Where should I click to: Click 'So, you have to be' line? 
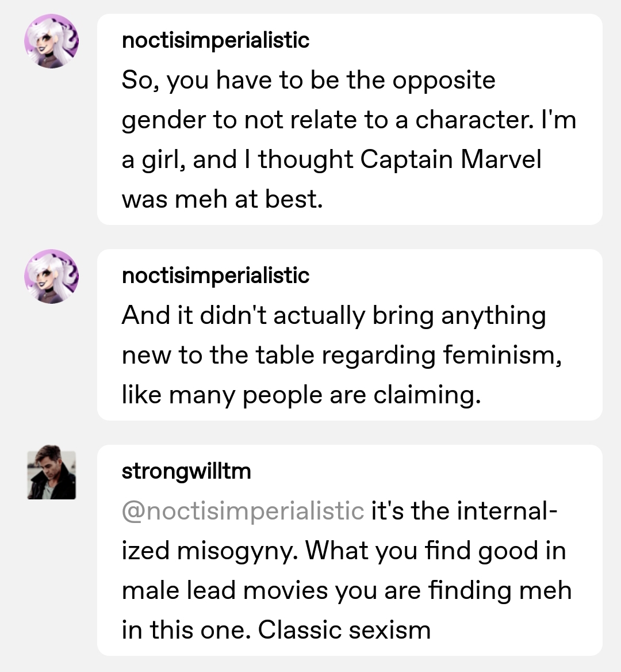[x=308, y=80]
